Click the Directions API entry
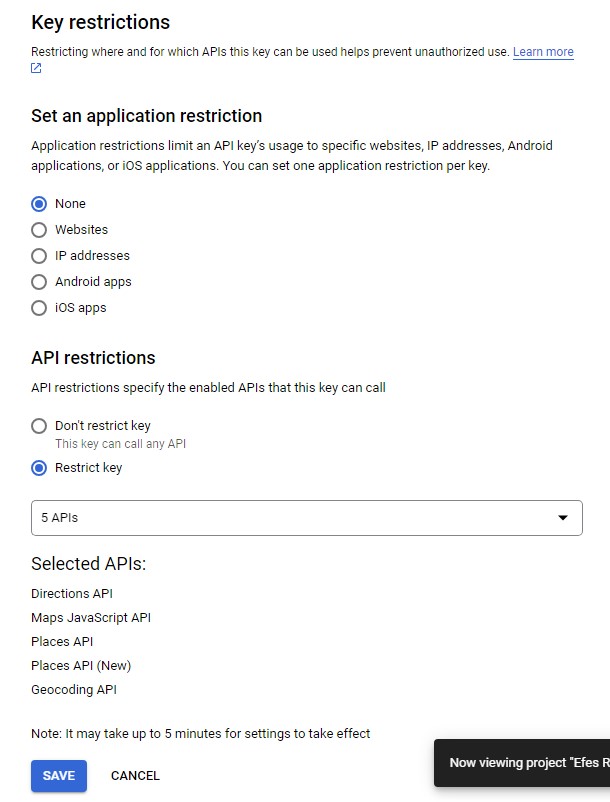 point(72,594)
